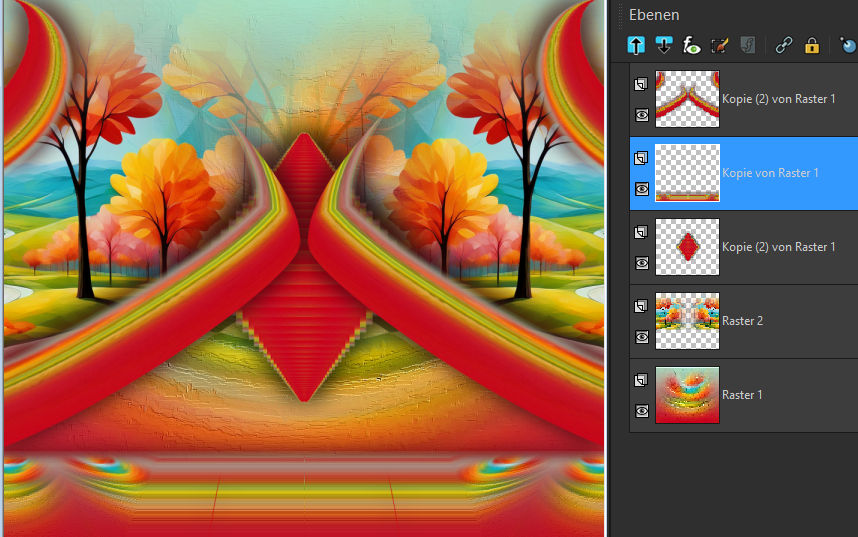
Task: Click the Kopie von Raster 1 thumbnail
Action: (687, 173)
